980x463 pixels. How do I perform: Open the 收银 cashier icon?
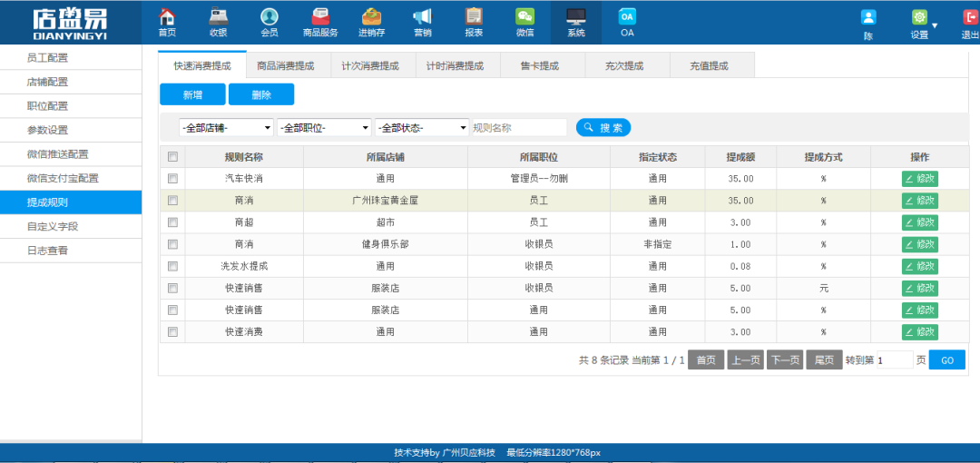point(218,17)
